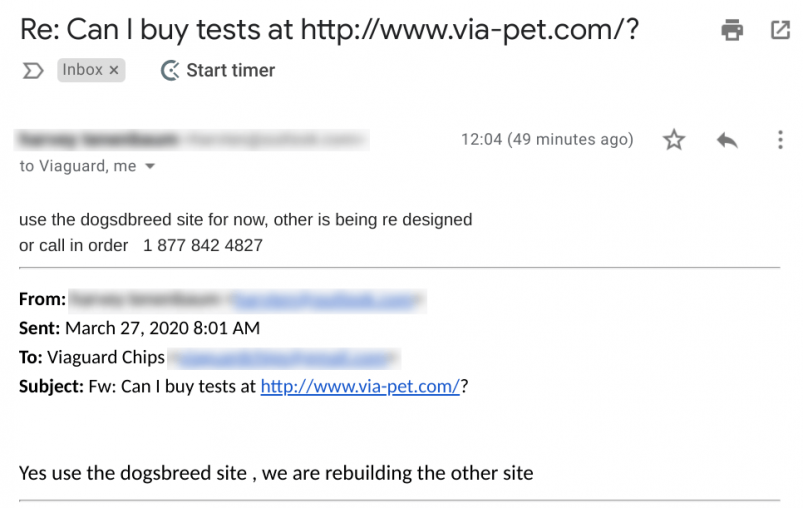
Task: Click the 12:04 timestamp text
Action: 547,139
